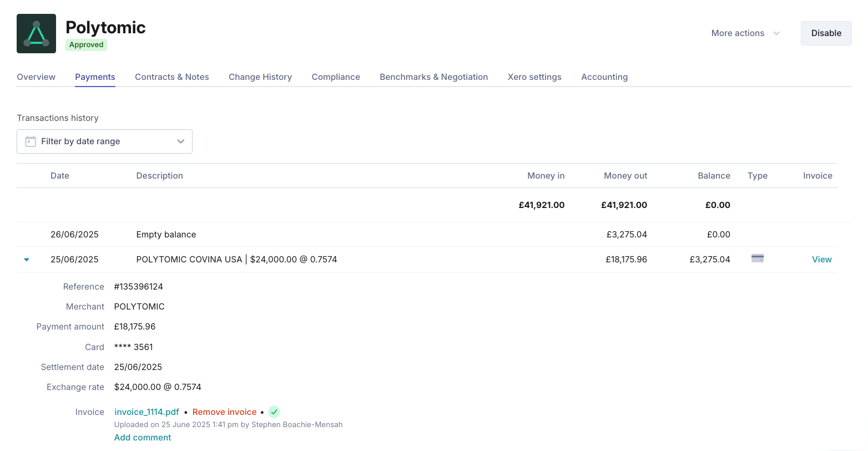Click the card payment type icon
This screenshot has height=451, width=868.
tap(757, 259)
